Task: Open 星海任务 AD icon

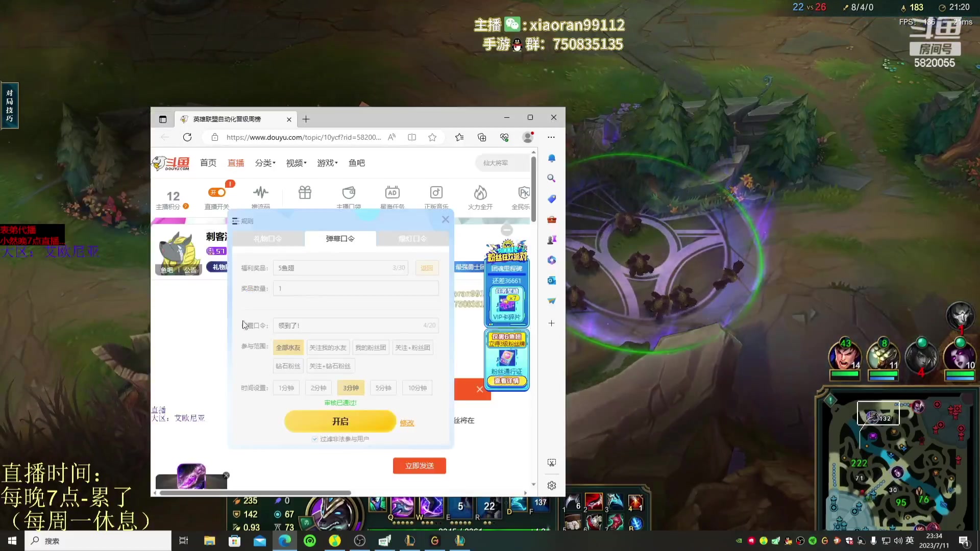Action: click(393, 192)
